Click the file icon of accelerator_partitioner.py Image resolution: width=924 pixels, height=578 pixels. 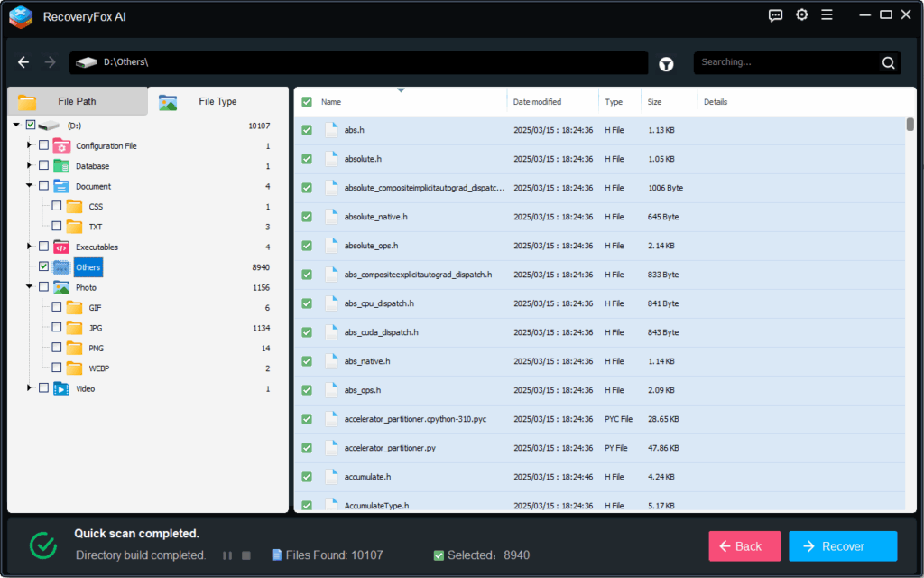coord(332,448)
